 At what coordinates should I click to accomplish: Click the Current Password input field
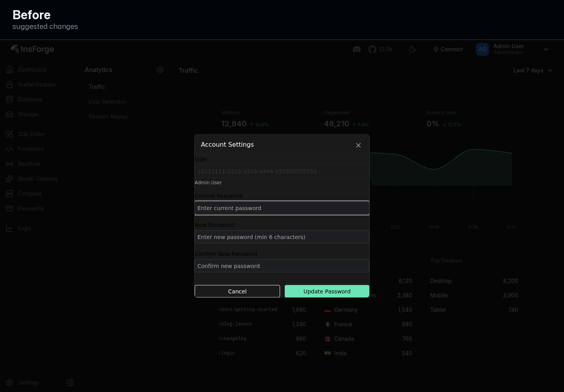click(x=282, y=208)
